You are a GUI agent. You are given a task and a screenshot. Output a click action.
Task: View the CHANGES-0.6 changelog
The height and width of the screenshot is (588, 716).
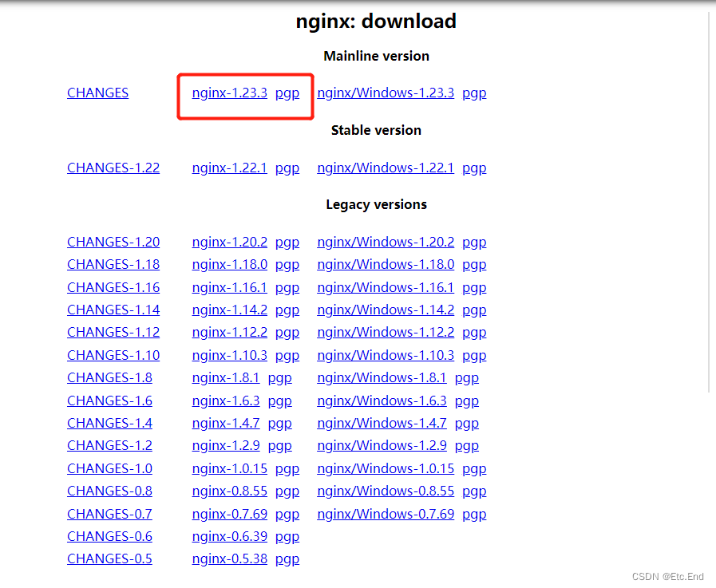tap(109, 536)
